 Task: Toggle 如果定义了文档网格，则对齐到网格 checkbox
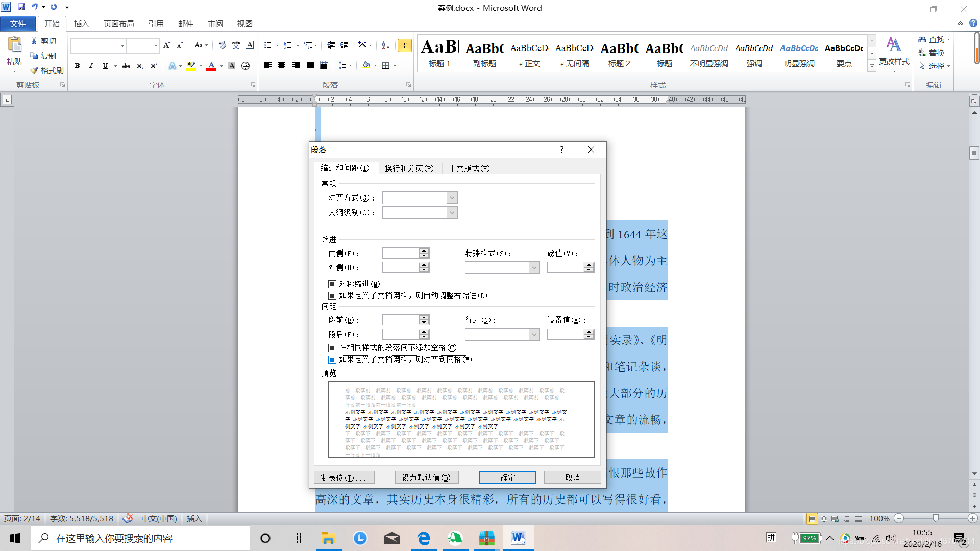[332, 360]
